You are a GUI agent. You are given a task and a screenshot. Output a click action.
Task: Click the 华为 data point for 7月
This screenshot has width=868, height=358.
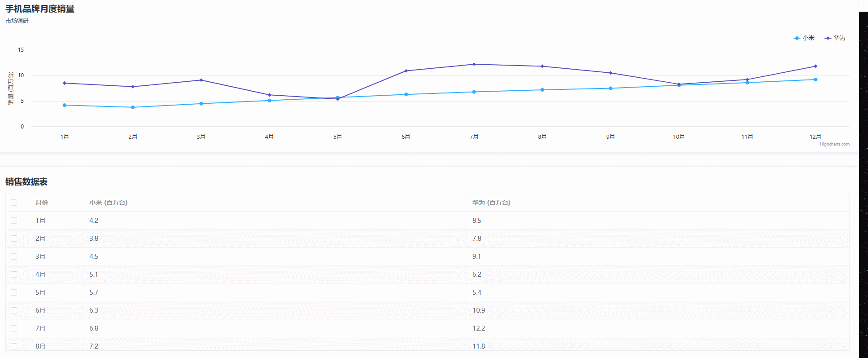tap(474, 64)
